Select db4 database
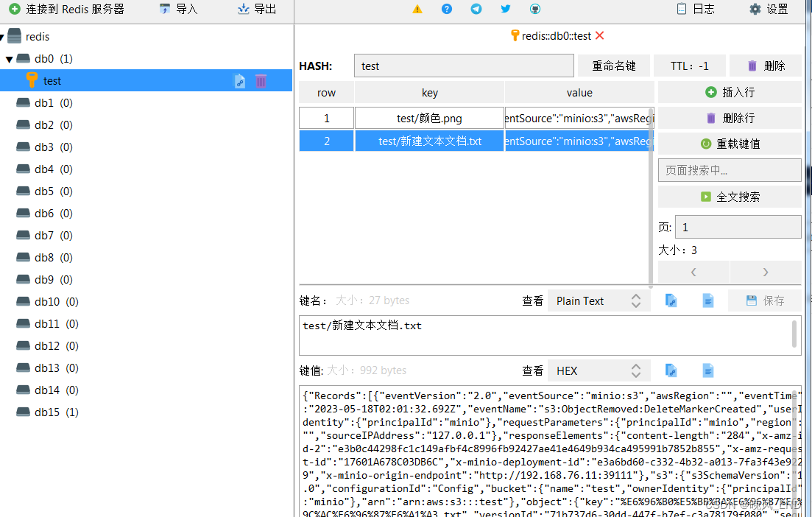The image size is (812, 517). (x=44, y=169)
